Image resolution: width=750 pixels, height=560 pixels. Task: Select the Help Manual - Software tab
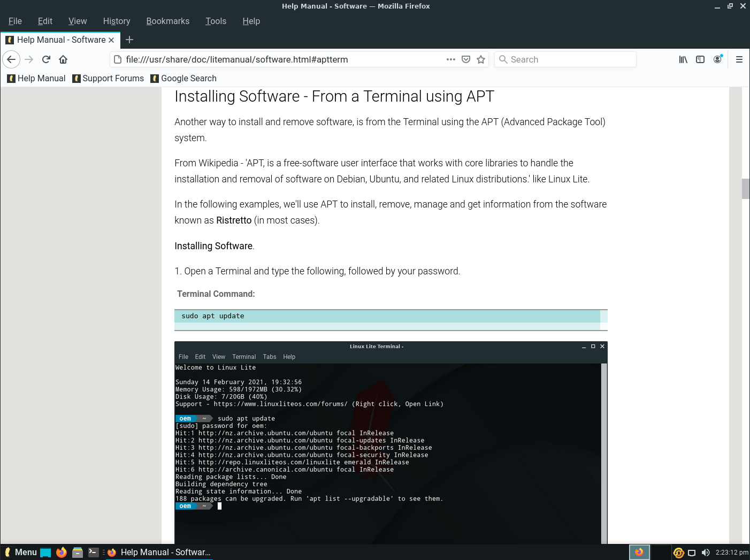pos(59,40)
